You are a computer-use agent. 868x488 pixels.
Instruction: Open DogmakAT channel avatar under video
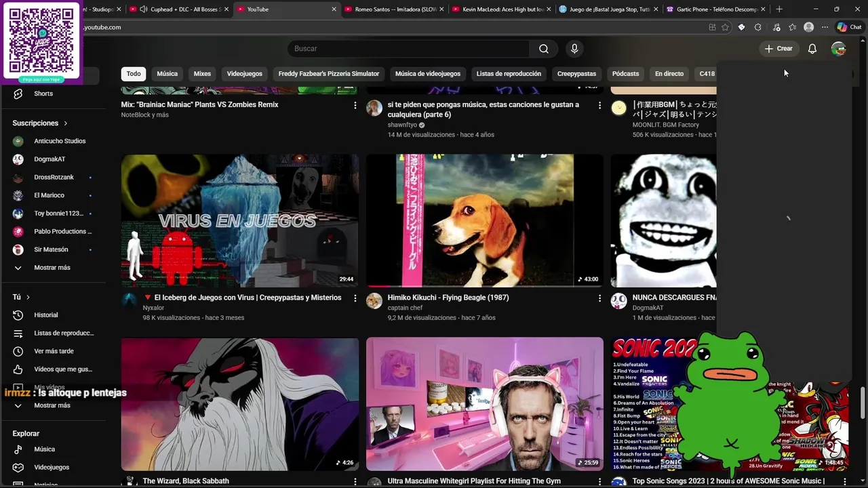coord(618,301)
